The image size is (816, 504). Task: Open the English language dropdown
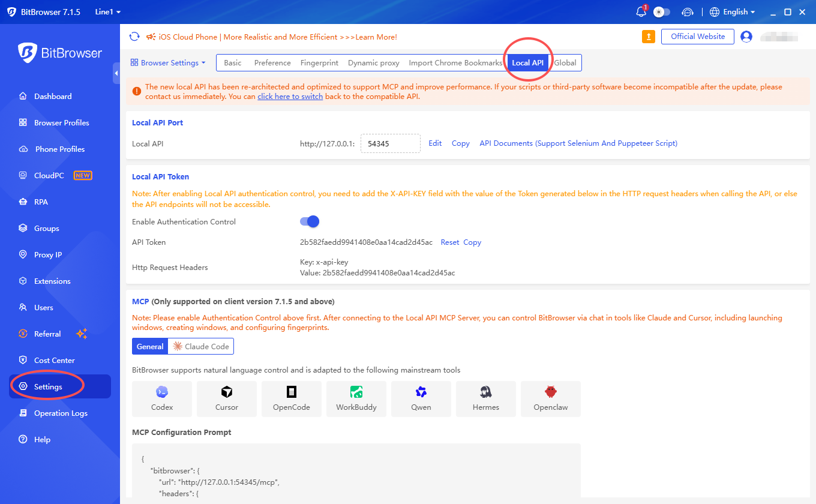(x=732, y=12)
